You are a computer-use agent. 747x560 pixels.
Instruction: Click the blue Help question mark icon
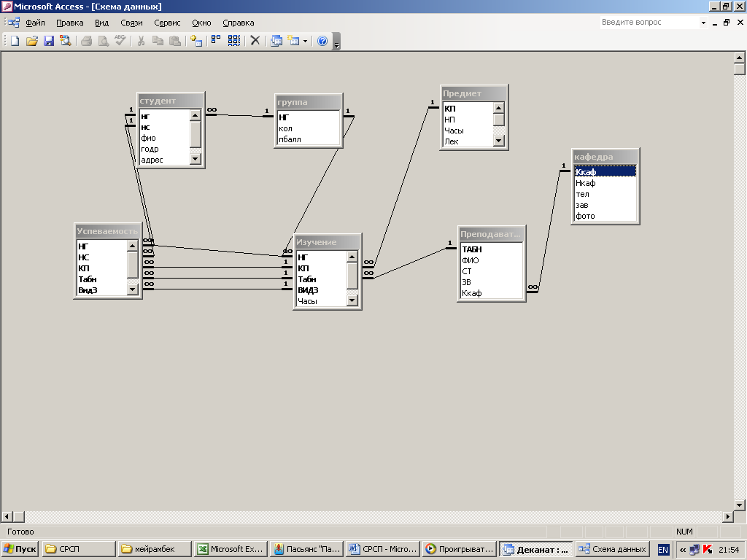coord(322,41)
